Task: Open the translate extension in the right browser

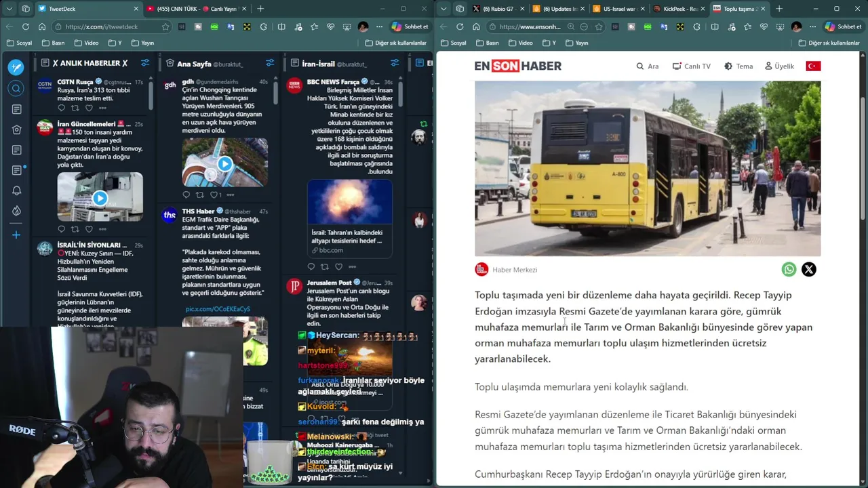Action: click(x=665, y=26)
